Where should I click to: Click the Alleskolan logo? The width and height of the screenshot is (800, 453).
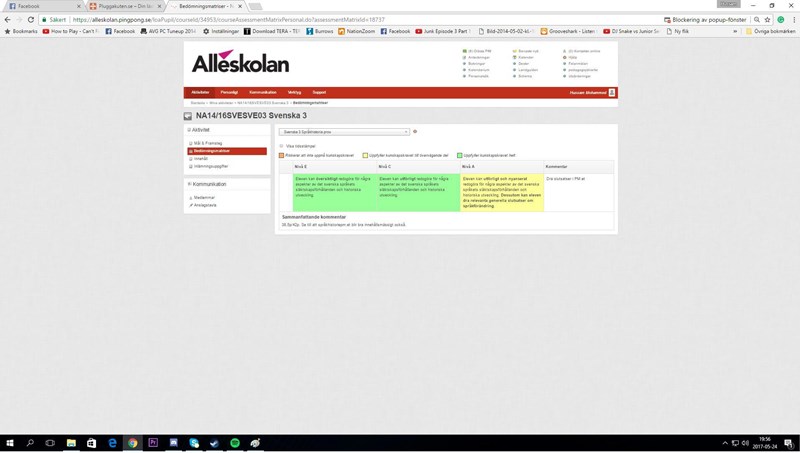(x=240, y=63)
